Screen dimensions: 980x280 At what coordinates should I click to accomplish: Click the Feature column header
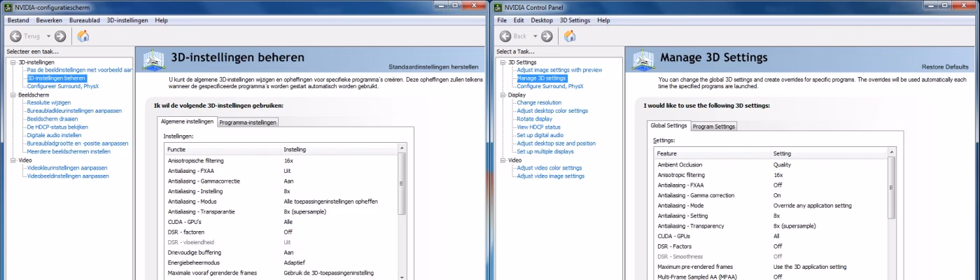tap(712, 153)
